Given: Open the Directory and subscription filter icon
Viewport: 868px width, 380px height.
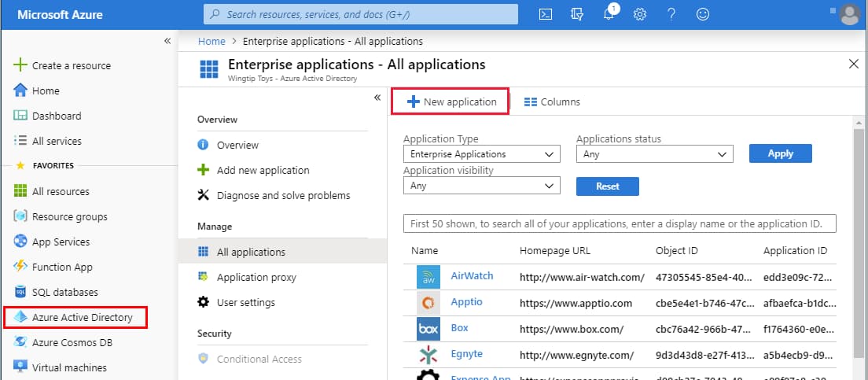Looking at the screenshot, I should 577,14.
